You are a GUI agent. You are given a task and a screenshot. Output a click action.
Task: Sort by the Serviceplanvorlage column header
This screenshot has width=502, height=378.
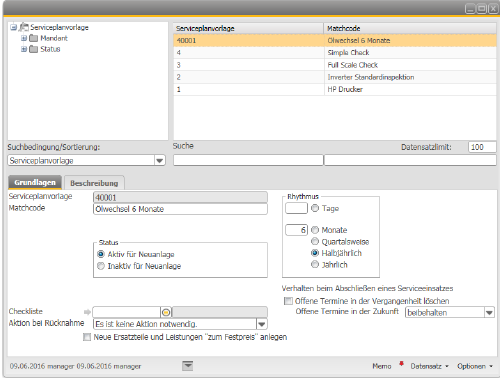(x=248, y=28)
